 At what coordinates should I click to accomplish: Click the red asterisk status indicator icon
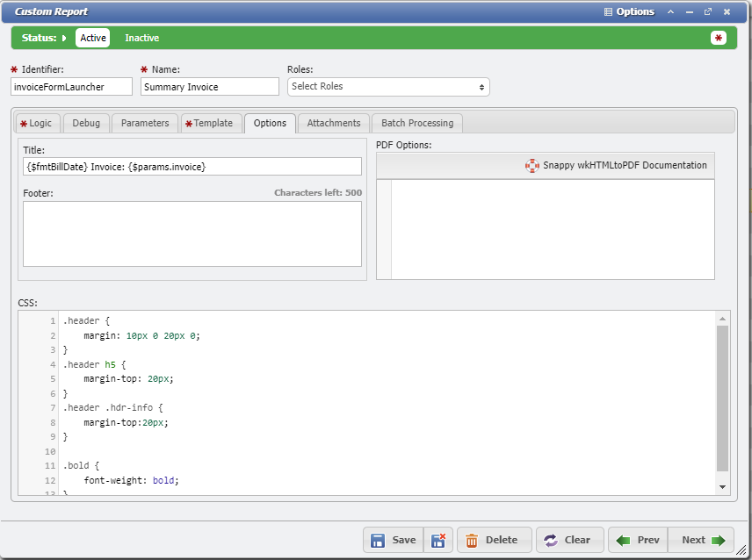[x=719, y=38]
